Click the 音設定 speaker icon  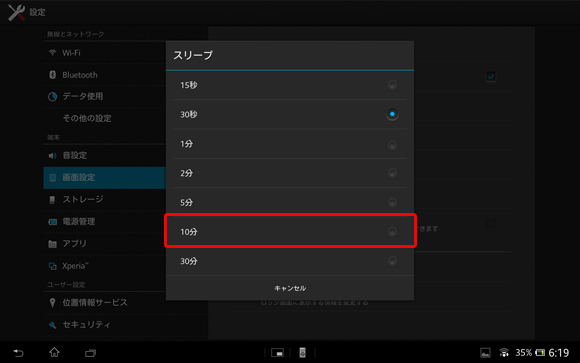tap(53, 155)
